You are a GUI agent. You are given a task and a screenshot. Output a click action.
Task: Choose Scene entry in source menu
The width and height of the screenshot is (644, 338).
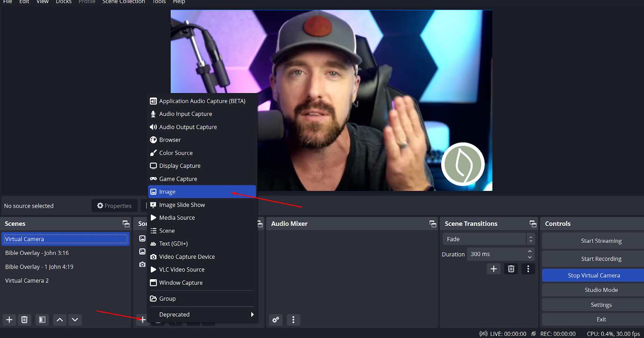pyautogui.click(x=202, y=231)
